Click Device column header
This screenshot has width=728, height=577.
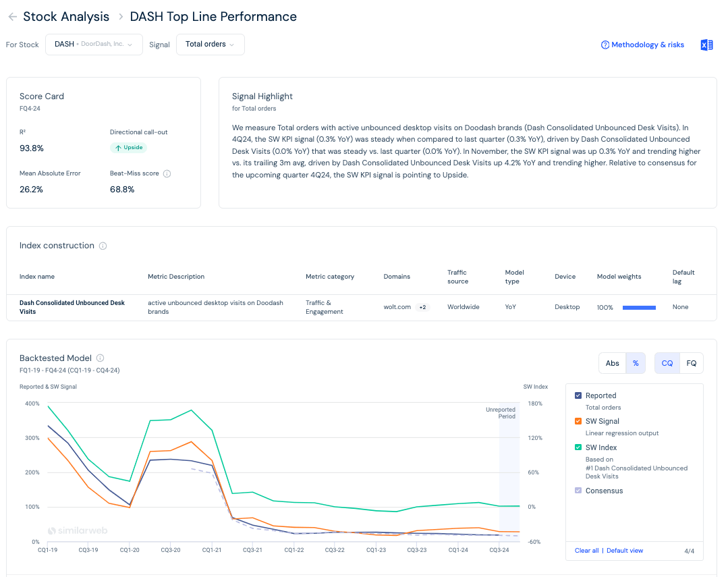(x=565, y=277)
